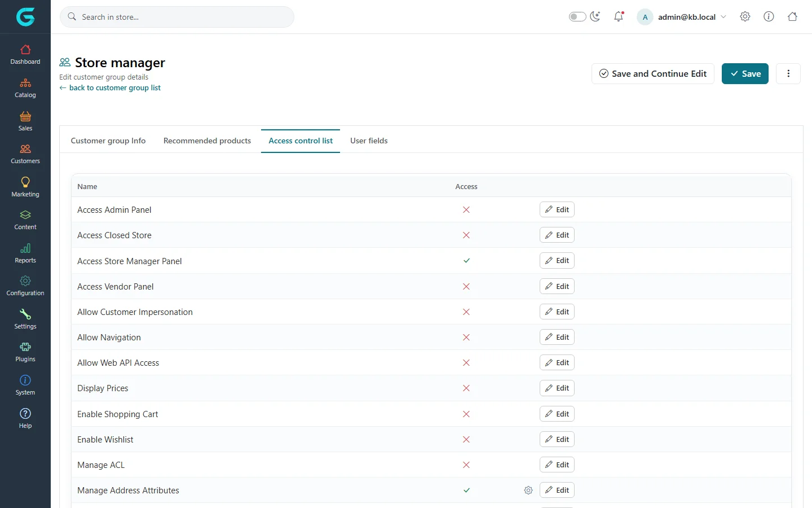Screen dimensions: 812x508
Task: Click the Name column header
Action: (x=87, y=187)
